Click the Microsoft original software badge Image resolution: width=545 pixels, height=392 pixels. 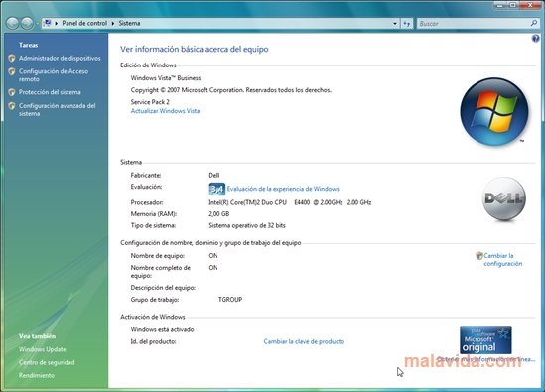click(485, 339)
